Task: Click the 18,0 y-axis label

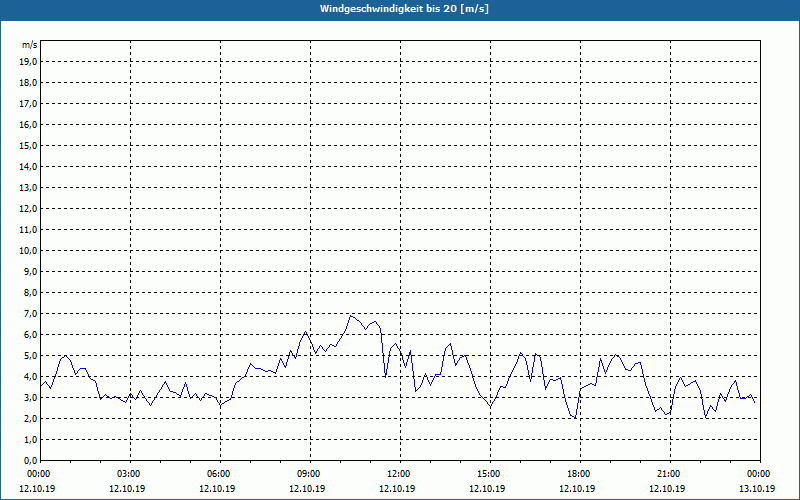Action: point(28,83)
